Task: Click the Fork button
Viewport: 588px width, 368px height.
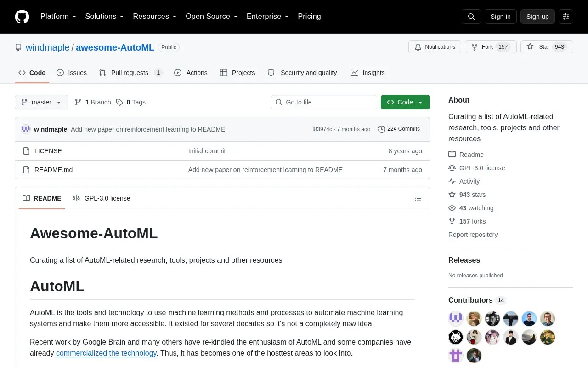Action: 491,47
